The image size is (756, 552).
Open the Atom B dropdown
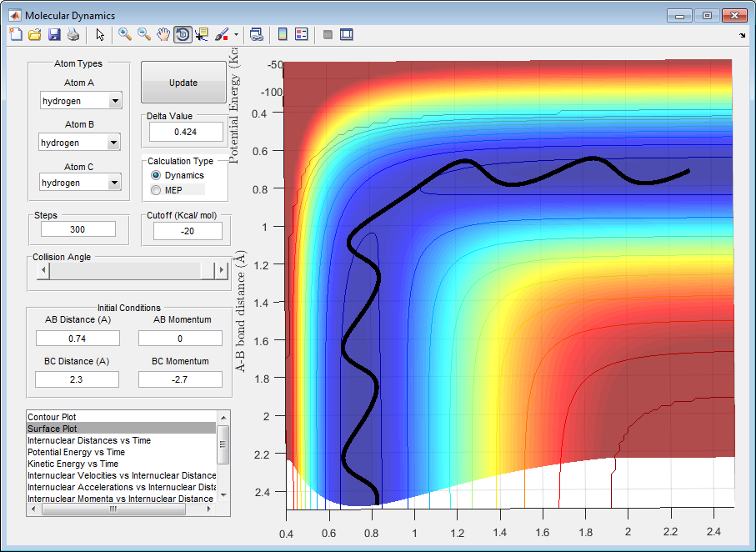pyautogui.click(x=115, y=143)
